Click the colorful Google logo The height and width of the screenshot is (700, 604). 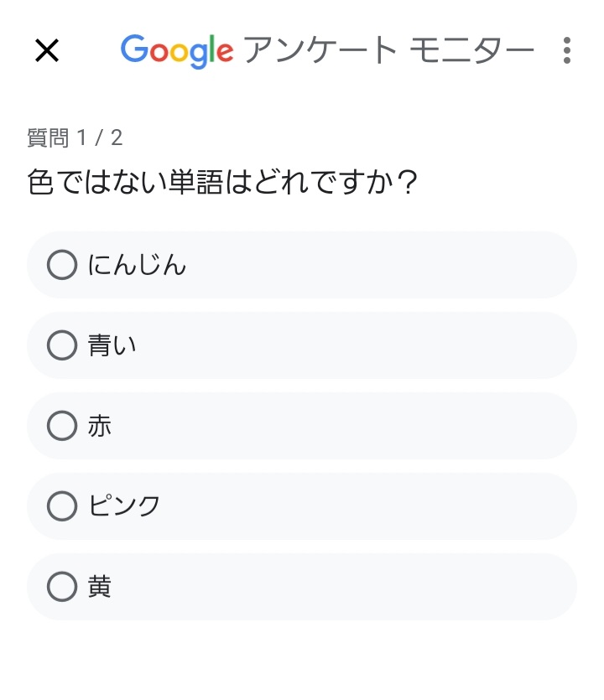pos(177,51)
